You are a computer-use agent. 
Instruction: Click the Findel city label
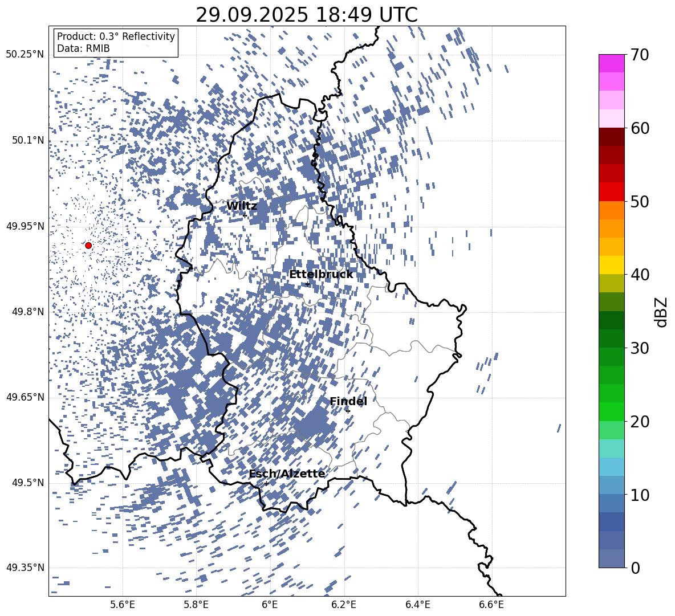click(x=348, y=401)
